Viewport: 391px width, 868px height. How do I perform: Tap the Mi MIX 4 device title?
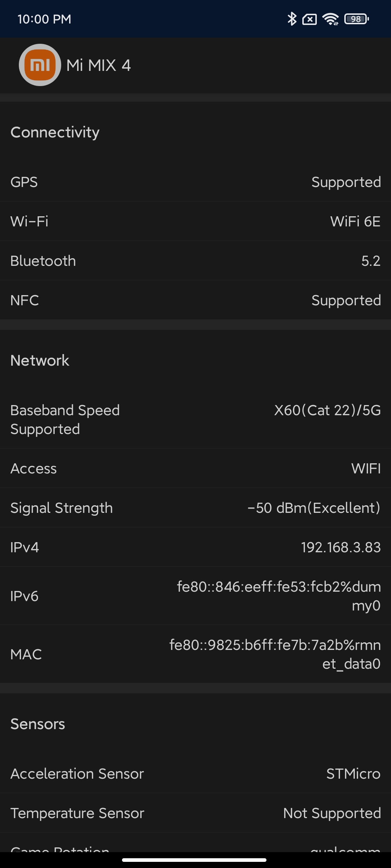pyautogui.click(x=98, y=65)
